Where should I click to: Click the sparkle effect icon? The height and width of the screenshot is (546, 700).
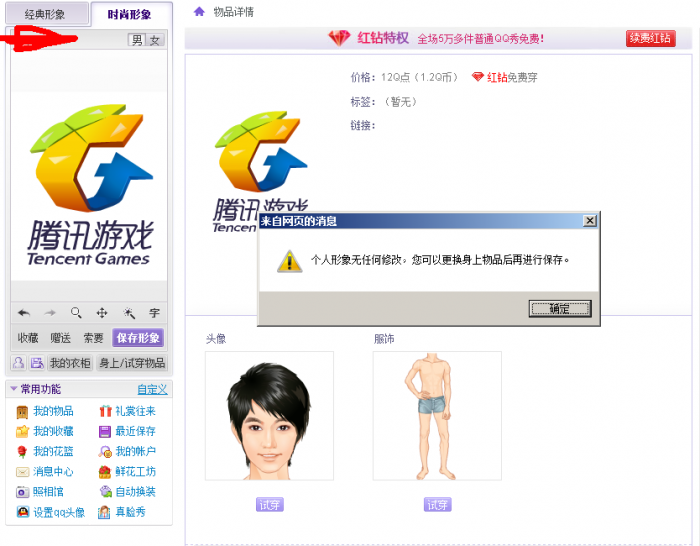[x=129, y=313]
